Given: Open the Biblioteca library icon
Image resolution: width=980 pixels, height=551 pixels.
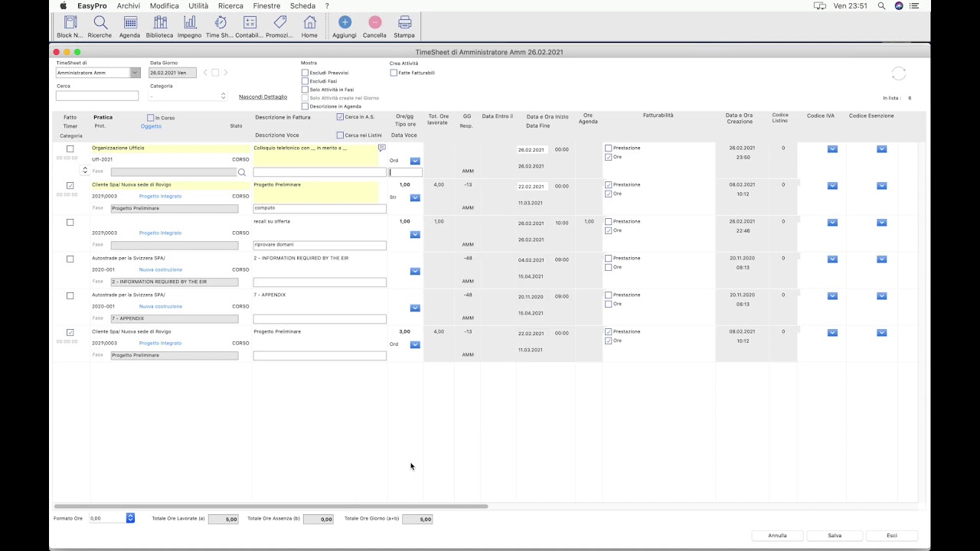Looking at the screenshot, I should click(x=160, y=23).
